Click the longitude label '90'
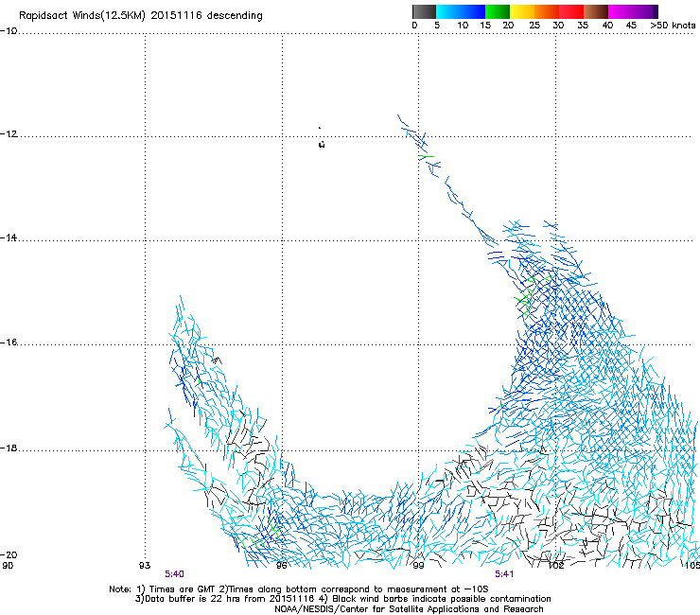The height and width of the screenshot is (615, 700). click(8, 566)
